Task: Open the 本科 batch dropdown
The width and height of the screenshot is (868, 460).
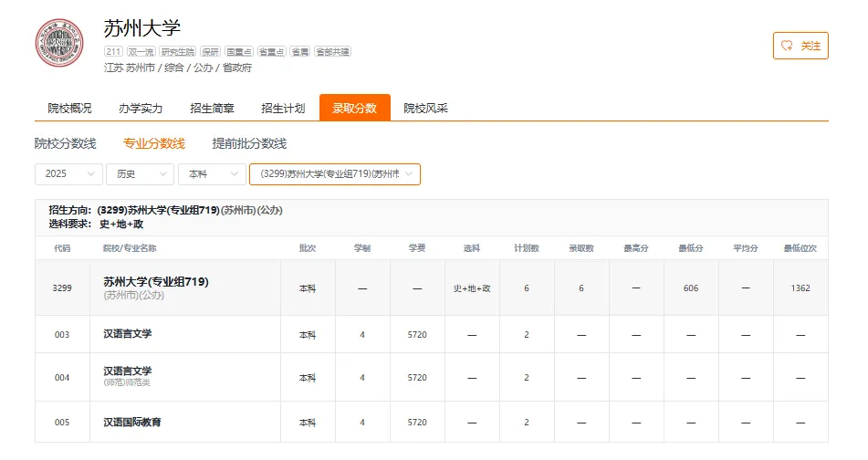Action: [212, 173]
